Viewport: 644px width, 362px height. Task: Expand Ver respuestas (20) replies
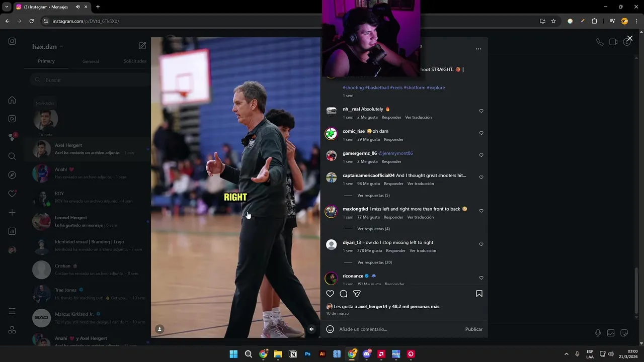[x=374, y=262]
